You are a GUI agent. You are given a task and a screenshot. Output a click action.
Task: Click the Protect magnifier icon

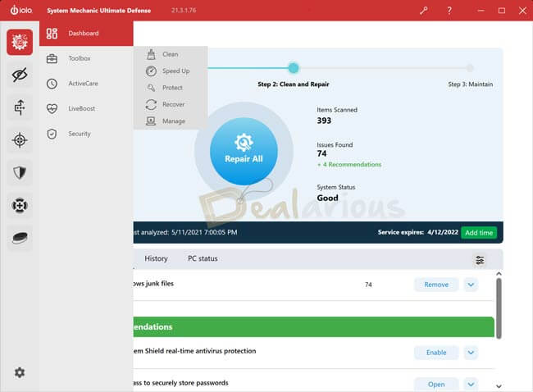click(151, 88)
